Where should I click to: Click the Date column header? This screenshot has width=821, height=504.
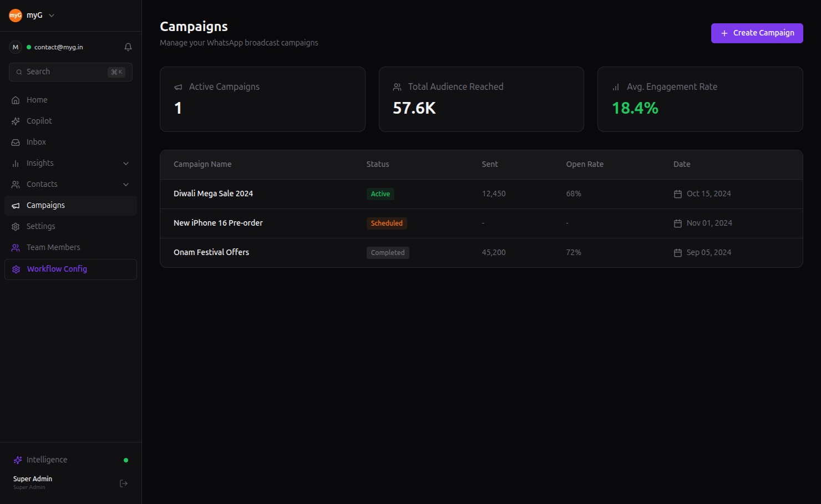click(682, 165)
